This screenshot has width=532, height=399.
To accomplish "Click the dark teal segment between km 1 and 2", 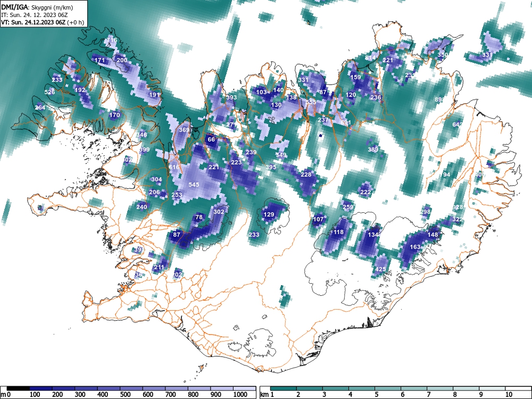I will pyautogui.click(x=284, y=388).
